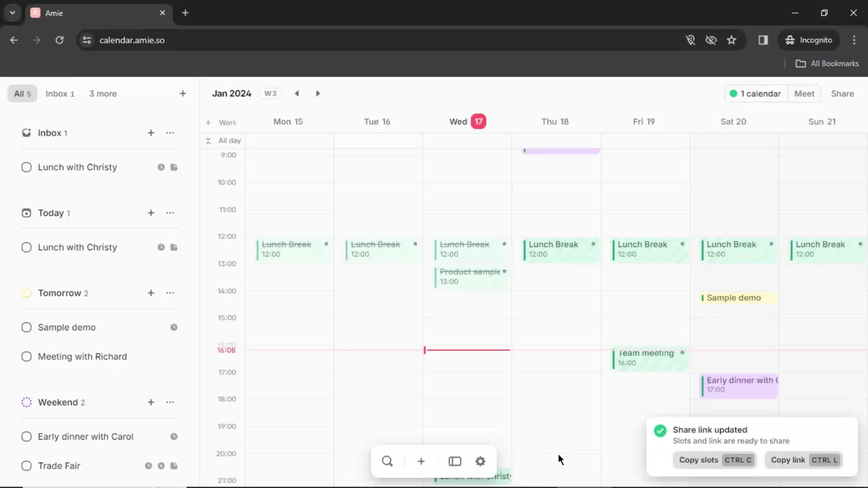Expand the Tomorrow section with 2 tasks
This screenshot has width=868, height=488.
pyautogui.click(x=60, y=292)
